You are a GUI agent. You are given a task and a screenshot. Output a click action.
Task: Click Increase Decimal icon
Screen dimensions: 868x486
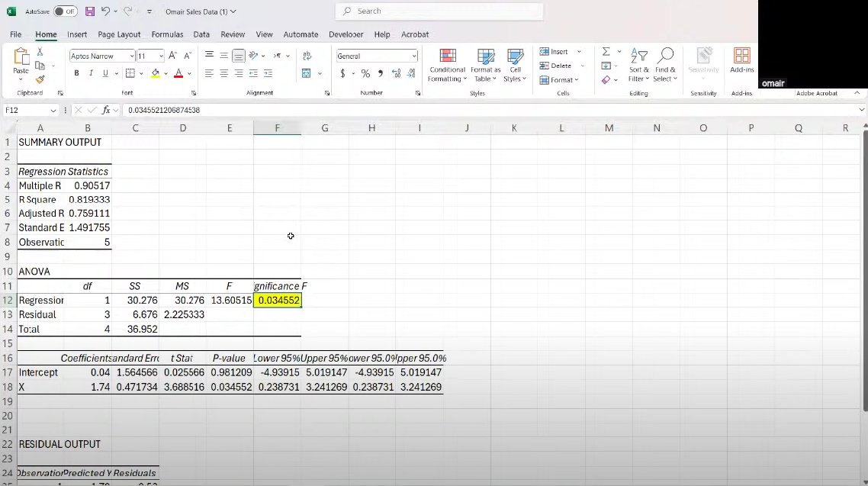(x=397, y=73)
